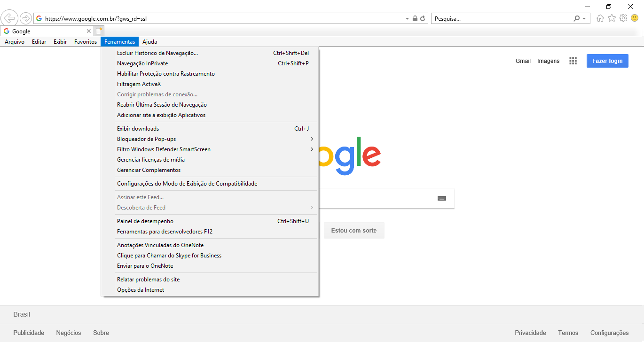Select Reabrir Última Sessão de Navegação
Image resolution: width=644 pixels, height=342 pixels.
point(210,105)
